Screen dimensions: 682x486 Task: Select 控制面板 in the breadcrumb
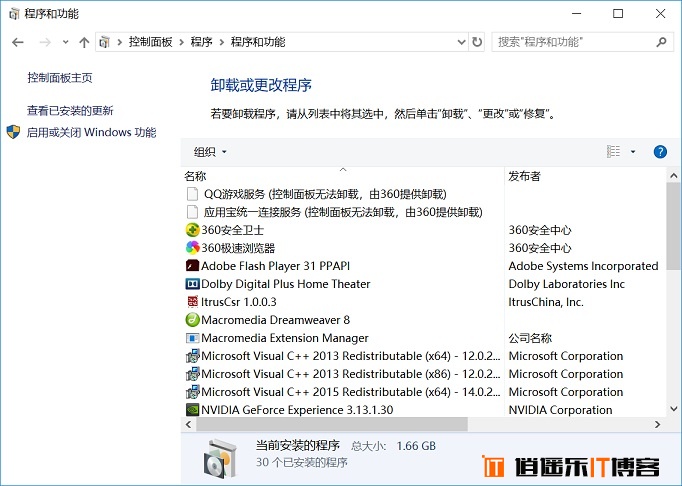(x=150, y=42)
